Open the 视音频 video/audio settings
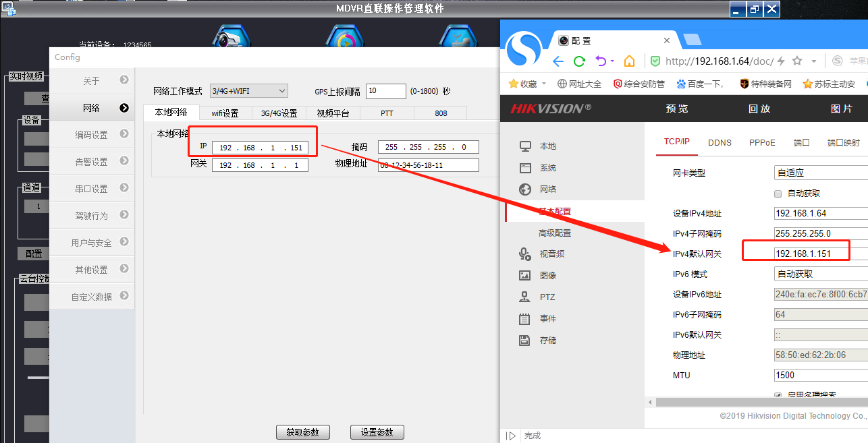 point(551,254)
